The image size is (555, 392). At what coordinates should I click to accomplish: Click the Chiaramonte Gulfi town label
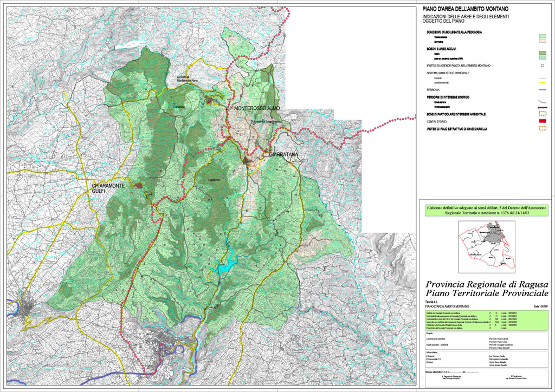106,187
